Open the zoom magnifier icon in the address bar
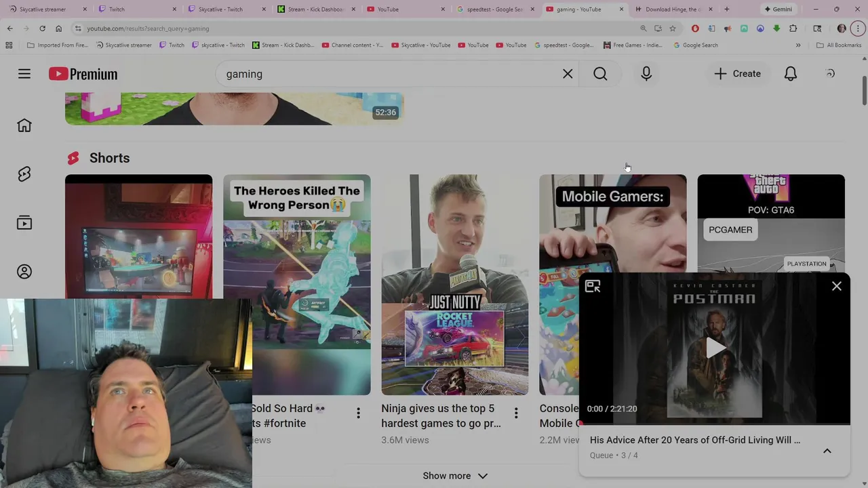This screenshot has width=868, height=488. point(643,28)
